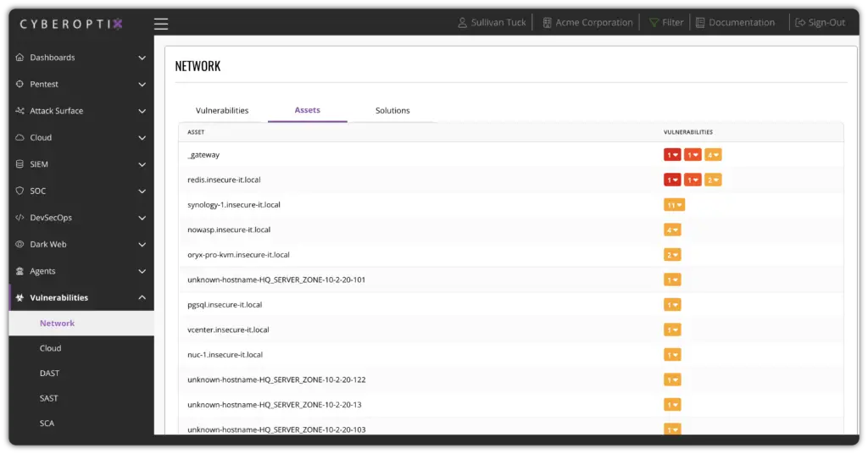Switch to the Solutions tab
This screenshot has height=454, width=868.
coord(392,111)
